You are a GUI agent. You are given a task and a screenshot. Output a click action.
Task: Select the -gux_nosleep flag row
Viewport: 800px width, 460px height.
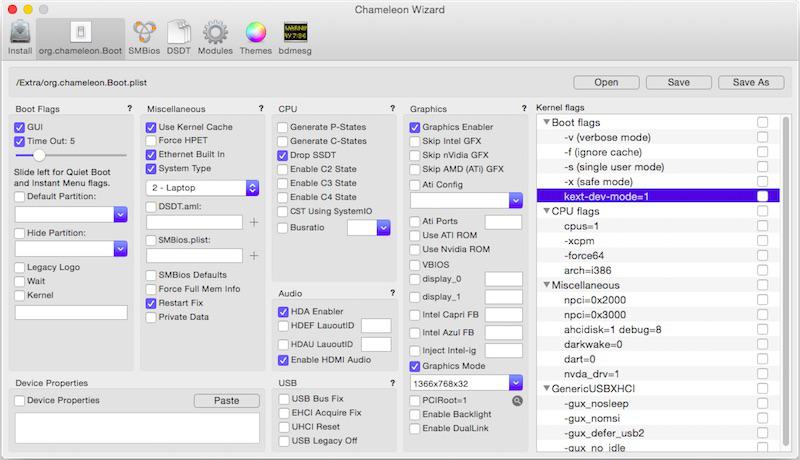tap(658, 403)
